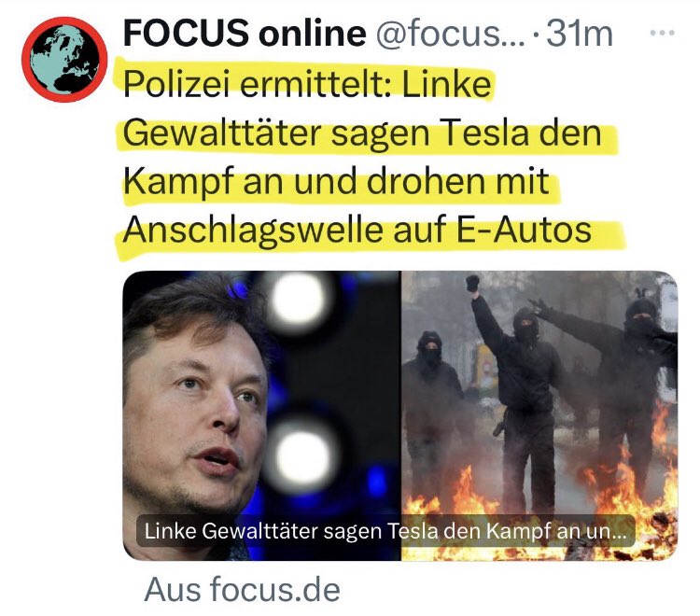Open the 31m timestamp permalink
This screenshot has width=700, height=616.
pos(580,34)
